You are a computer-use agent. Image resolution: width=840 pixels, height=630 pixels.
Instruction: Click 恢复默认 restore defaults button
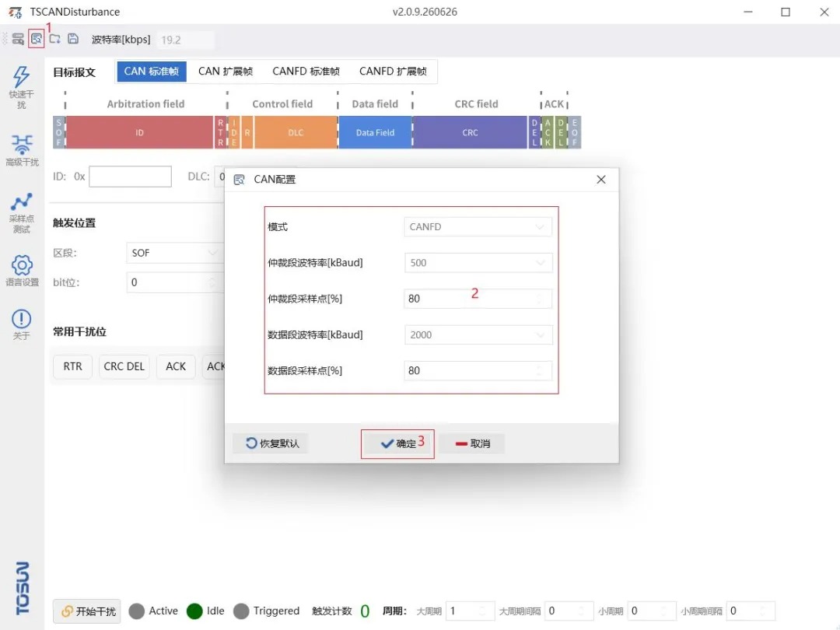click(271, 443)
